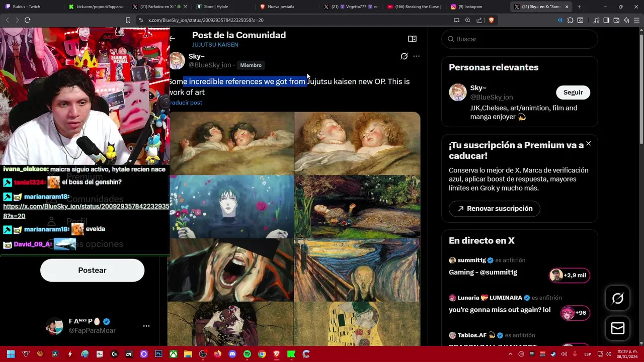Open The Scream painting image

357,270
